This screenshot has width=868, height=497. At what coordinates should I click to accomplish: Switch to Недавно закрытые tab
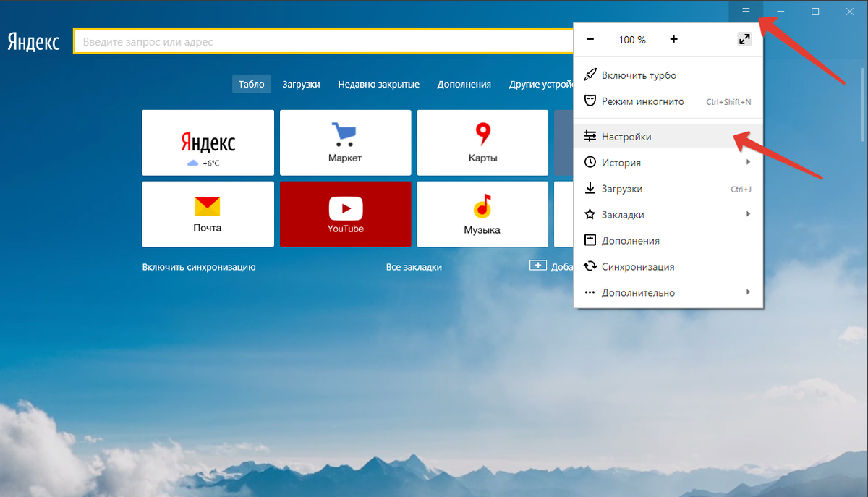click(378, 84)
